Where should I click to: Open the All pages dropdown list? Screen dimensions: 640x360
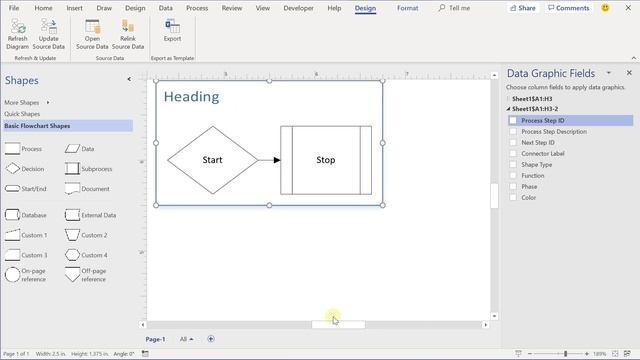tap(186, 339)
